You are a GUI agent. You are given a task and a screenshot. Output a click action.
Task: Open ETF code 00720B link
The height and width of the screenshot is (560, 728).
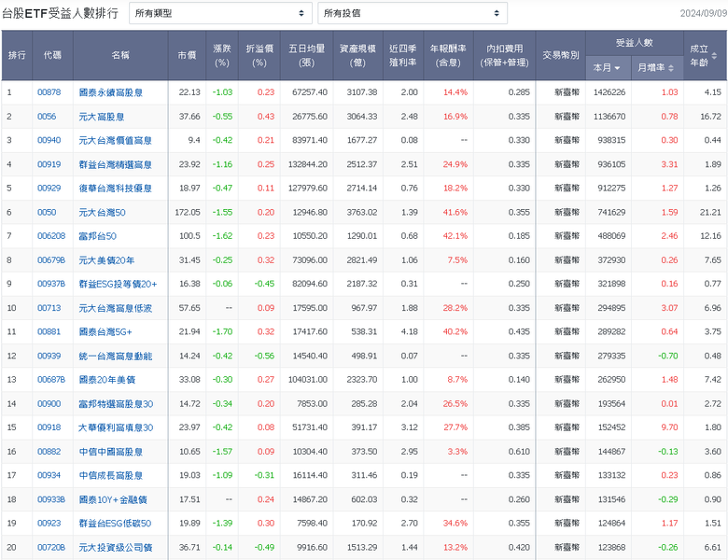pos(51,547)
